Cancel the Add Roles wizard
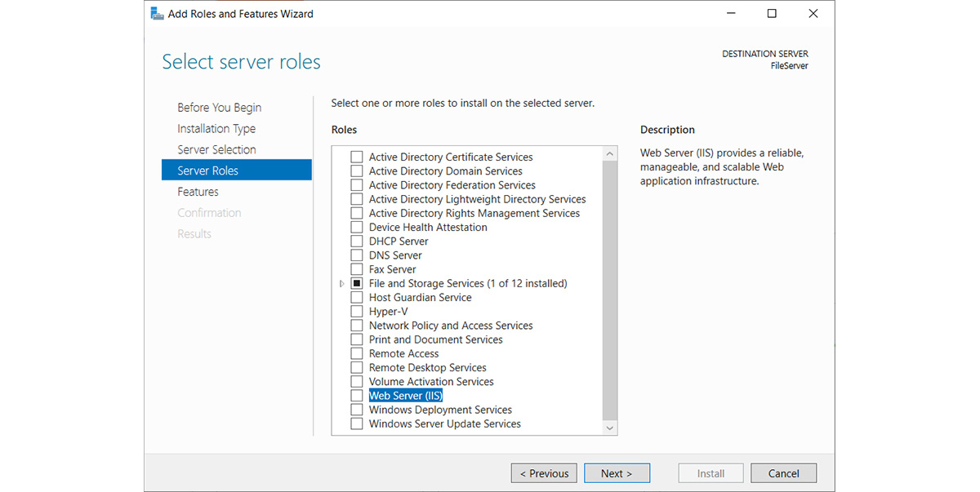 tap(783, 473)
